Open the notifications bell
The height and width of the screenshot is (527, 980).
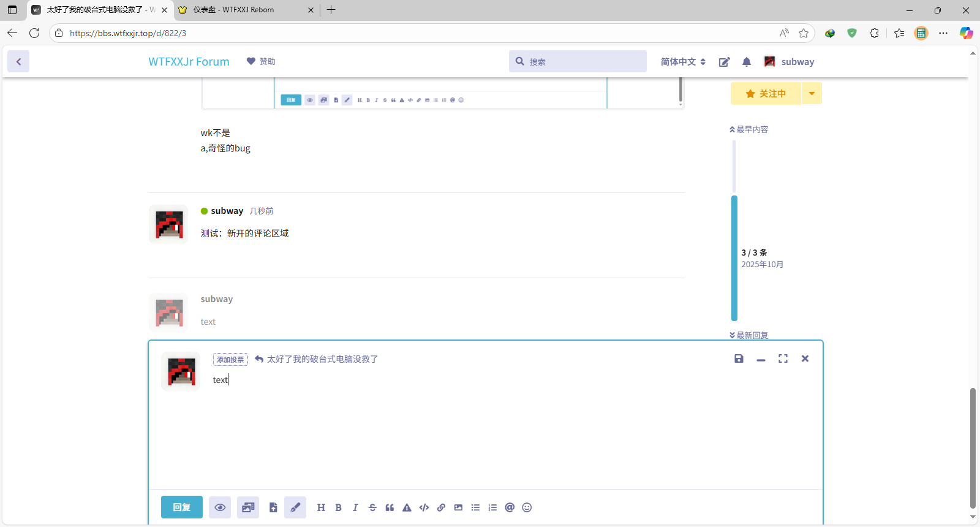coord(746,62)
